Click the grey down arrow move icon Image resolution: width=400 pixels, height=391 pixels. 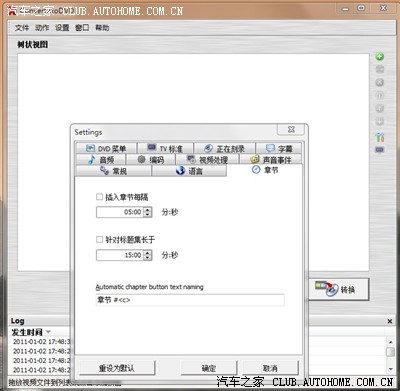(380, 121)
